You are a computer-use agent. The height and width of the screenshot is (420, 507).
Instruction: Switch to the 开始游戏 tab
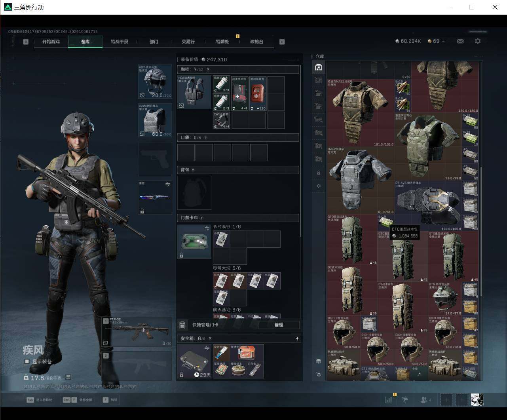(x=51, y=42)
